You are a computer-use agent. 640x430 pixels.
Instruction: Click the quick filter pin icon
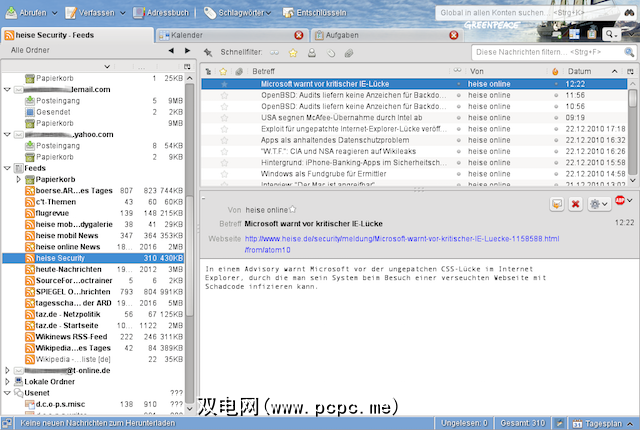[x=207, y=51]
